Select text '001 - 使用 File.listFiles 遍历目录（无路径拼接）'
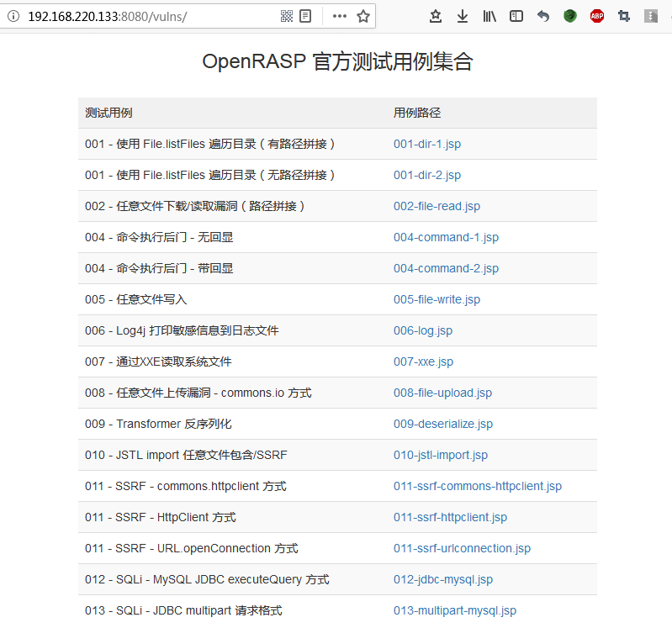 pos(210,175)
